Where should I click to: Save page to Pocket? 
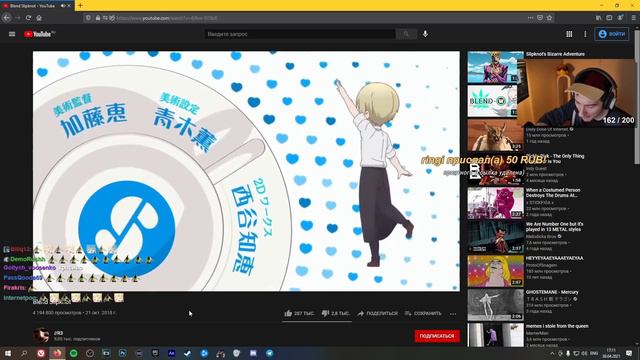[540, 18]
